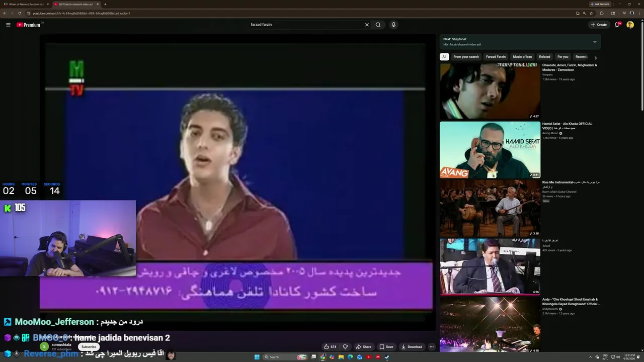The width and height of the screenshot is (644, 362).
Task: Select the For you chip
Action: 562,57
